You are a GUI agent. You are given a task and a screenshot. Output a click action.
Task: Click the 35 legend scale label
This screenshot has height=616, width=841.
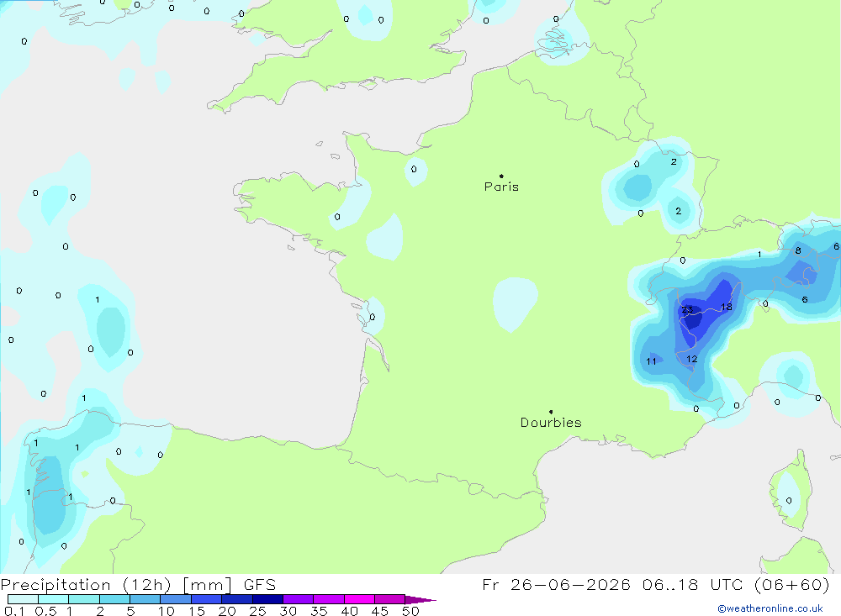pyautogui.click(x=319, y=611)
